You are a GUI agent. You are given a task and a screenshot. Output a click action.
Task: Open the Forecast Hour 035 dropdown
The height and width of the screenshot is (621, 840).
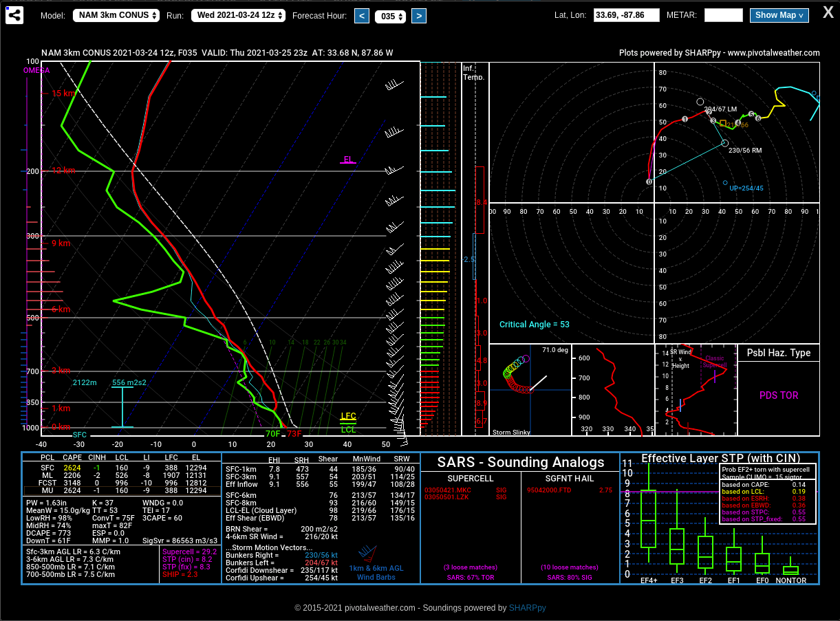pos(390,16)
